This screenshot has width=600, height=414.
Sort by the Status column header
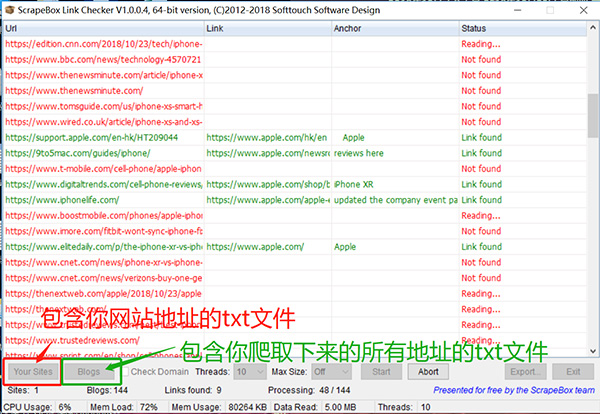pos(522,28)
